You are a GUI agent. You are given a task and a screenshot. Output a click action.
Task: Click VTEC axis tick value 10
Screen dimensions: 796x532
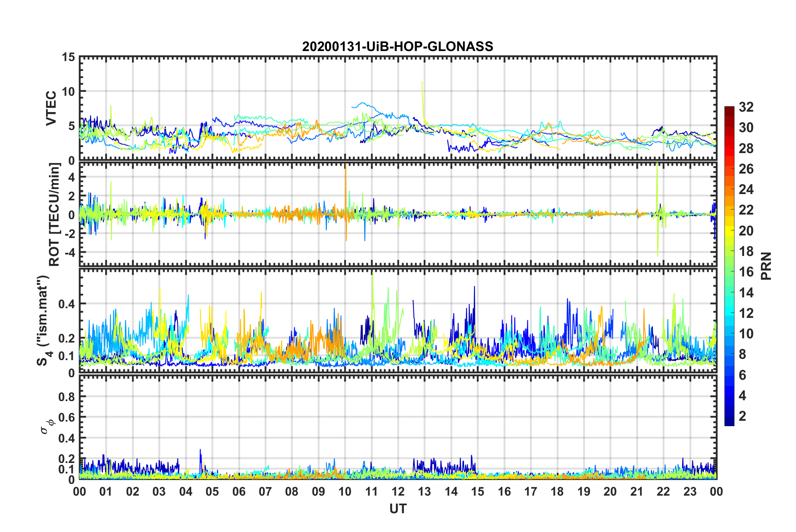pos(68,92)
